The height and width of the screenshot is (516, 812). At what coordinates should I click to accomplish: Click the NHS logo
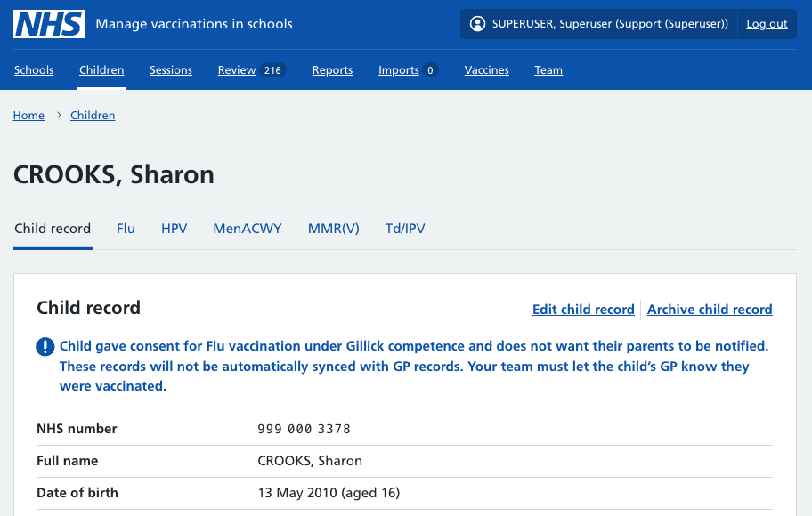[49, 24]
